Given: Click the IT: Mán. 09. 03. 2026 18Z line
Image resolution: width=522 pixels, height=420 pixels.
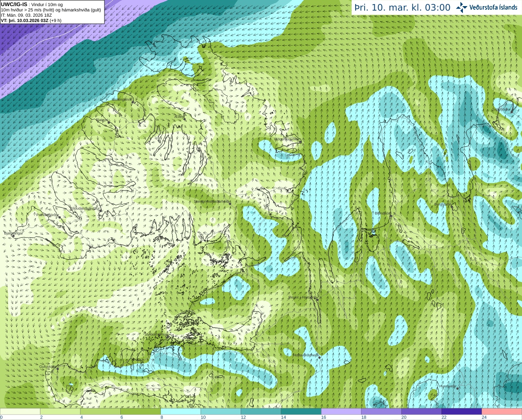Looking at the screenshot, I should pyautogui.click(x=26, y=15).
